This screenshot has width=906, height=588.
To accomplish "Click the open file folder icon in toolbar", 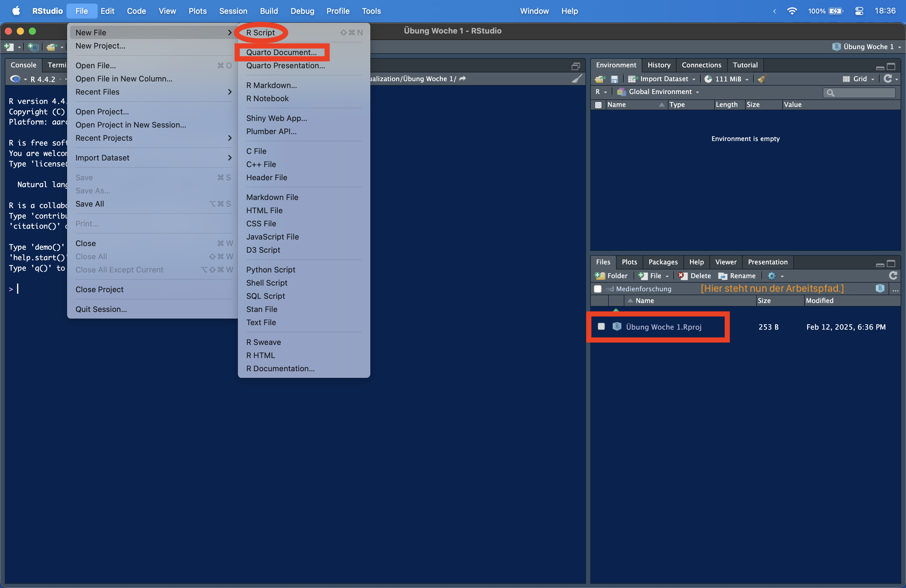I will point(52,47).
